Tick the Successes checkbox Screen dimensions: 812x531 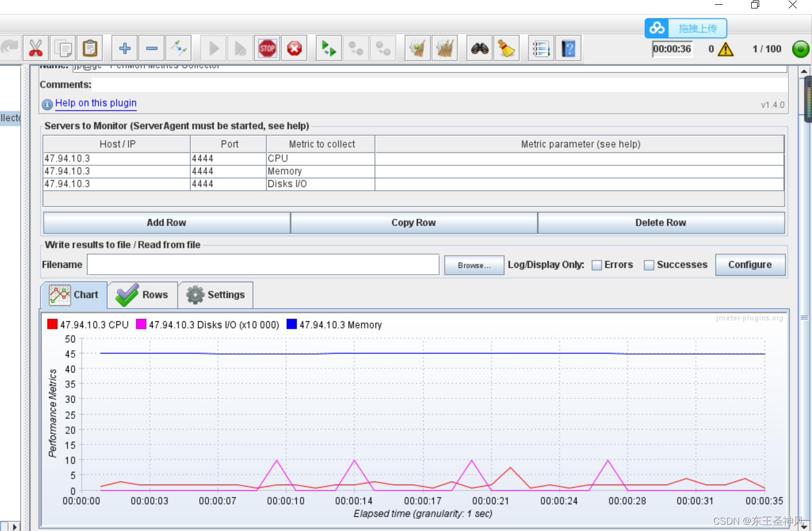click(649, 265)
